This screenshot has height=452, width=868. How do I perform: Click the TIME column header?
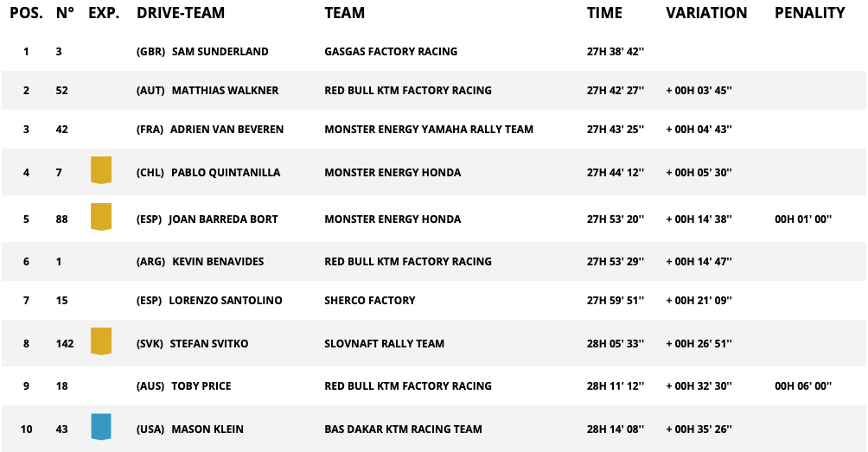coord(604,13)
